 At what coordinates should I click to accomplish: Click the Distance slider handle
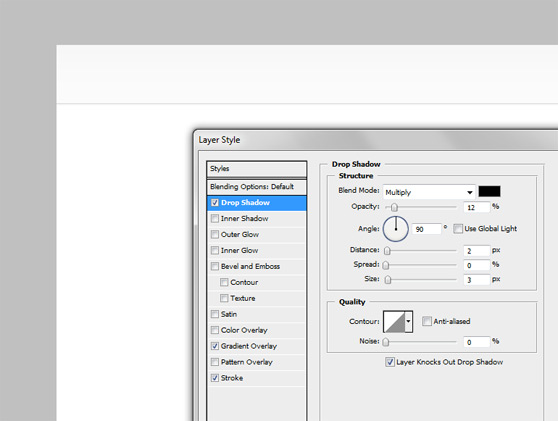point(387,251)
